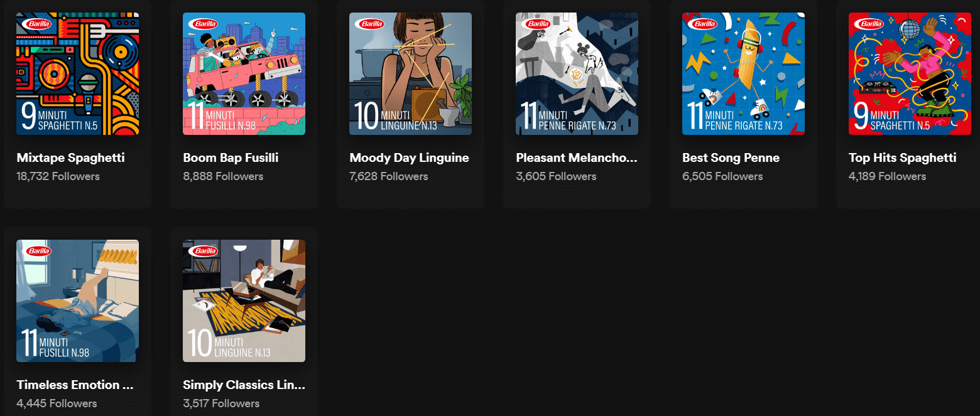This screenshot has height=416, width=980.
Task: Open the Moody Day Linguine playlist cover
Action: click(410, 73)
